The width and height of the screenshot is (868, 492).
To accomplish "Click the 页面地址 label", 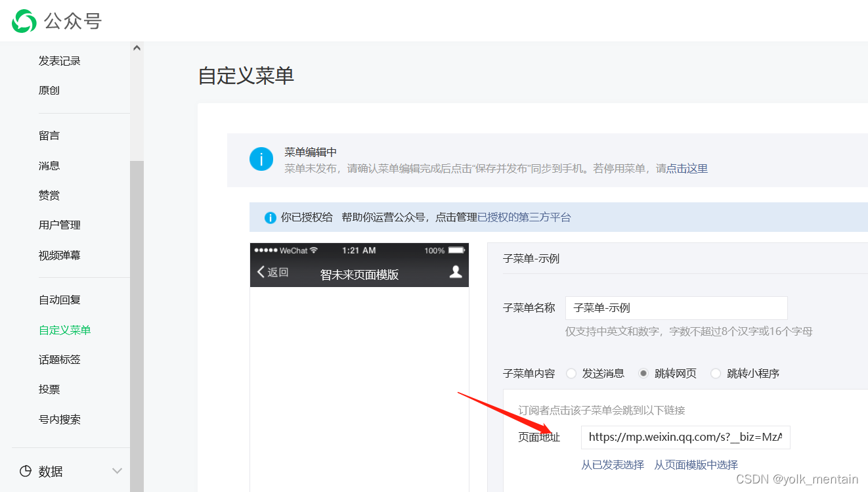I will tap(539, 437).
